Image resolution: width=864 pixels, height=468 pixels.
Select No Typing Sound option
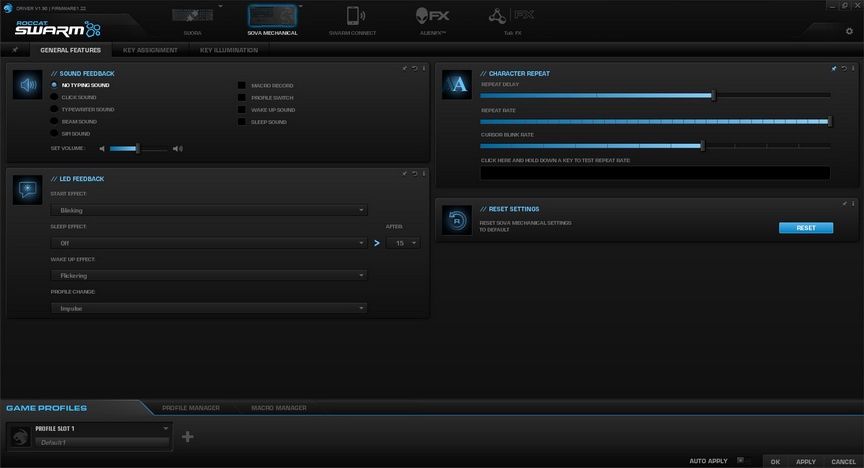[54, 85]
